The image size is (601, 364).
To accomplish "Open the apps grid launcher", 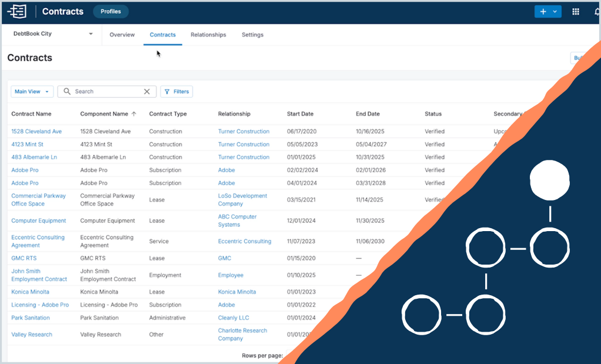I will 576,12.
